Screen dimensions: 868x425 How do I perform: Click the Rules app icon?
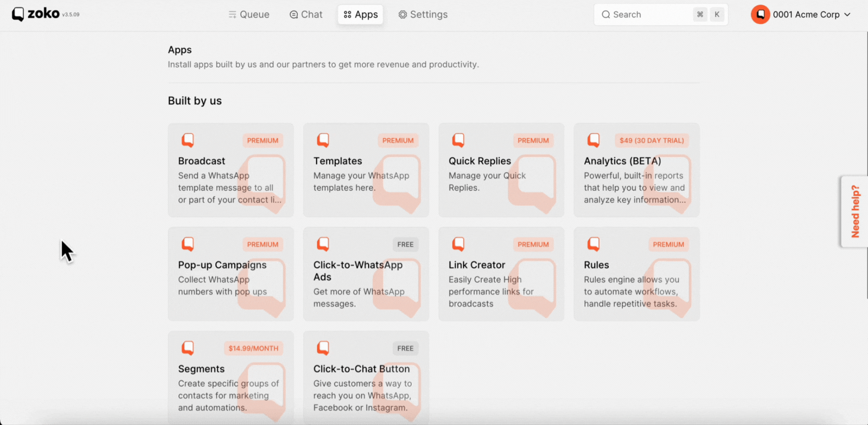[x=594, y=243]
